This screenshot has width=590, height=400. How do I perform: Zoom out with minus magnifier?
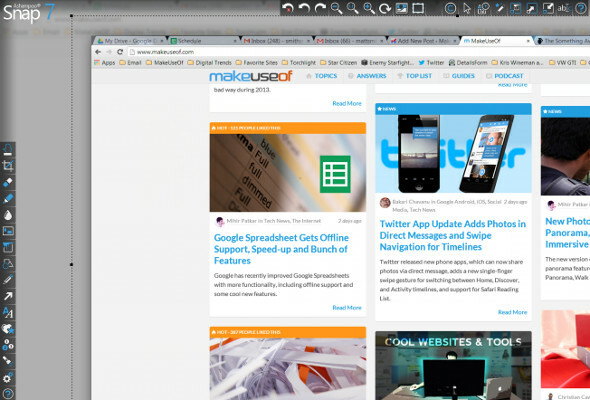click(336, 8)
